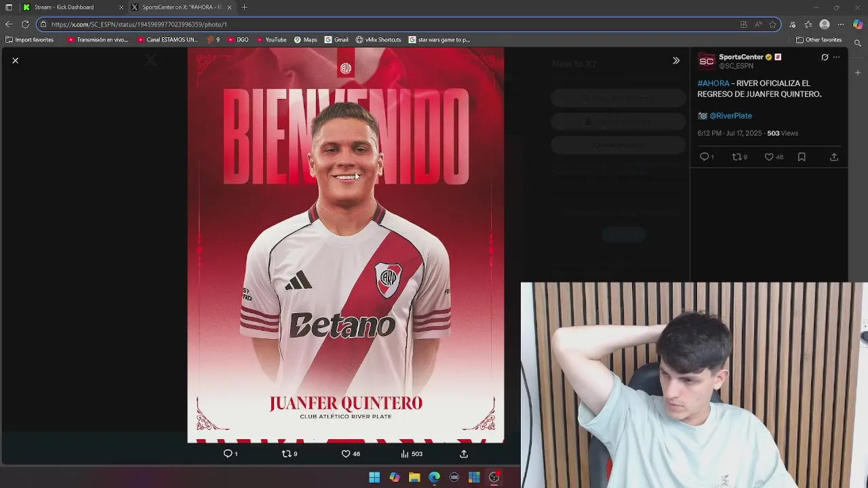Viewport: 868px width, 488px height.
Task: Open the Gmail bookmark
Action: [336, 40]
